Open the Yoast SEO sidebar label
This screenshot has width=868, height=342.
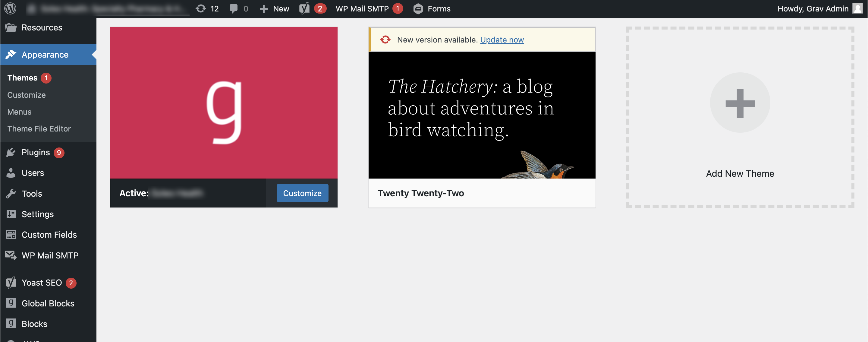[42, 283]
